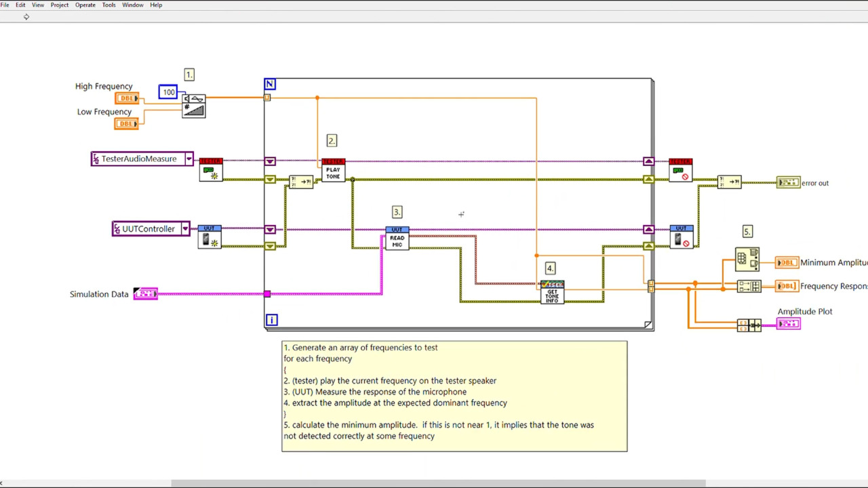
Task: Click the Ramp Pattern array generator node
Action: point(194,106)
